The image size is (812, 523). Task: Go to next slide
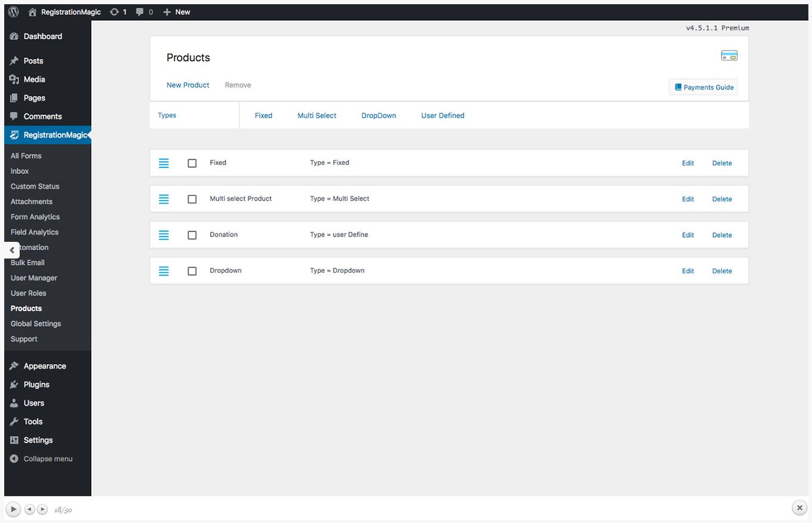[x=42, y=509]
